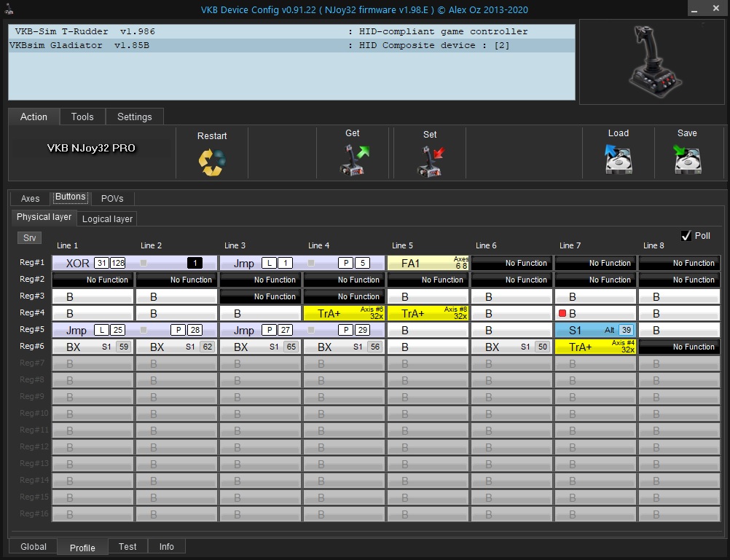Select the VKBsim Gladiator device row

pos(292,45)
